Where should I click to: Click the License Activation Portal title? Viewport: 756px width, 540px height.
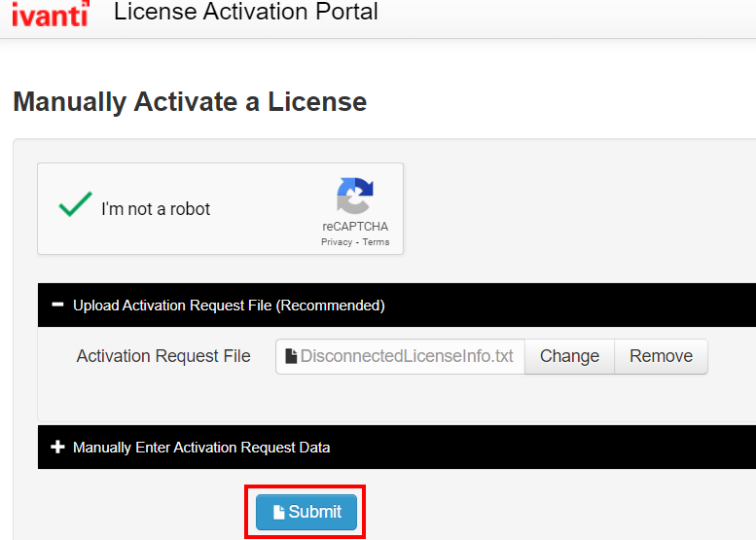point(246,11)
